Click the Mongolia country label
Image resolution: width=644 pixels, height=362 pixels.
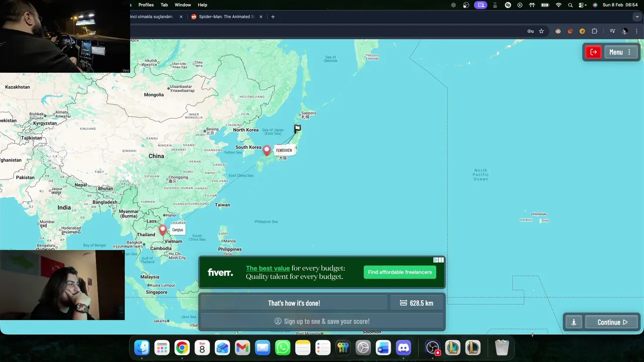coord(154,95)
